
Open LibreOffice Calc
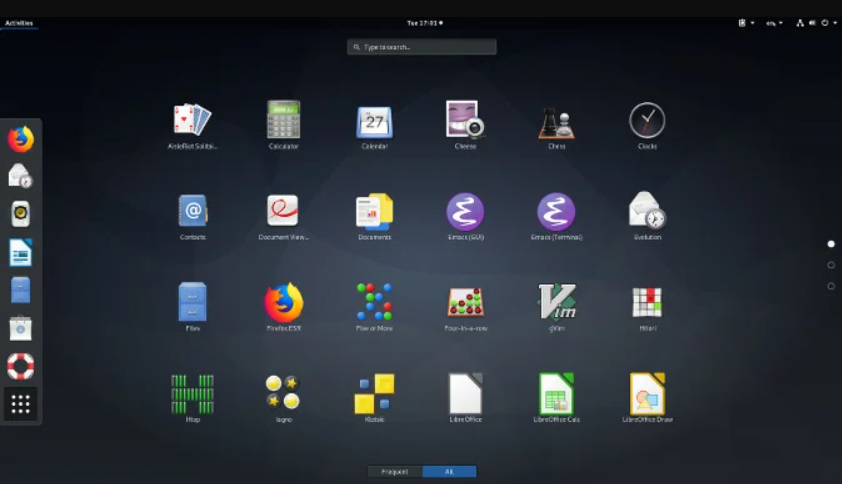(556, 399)
